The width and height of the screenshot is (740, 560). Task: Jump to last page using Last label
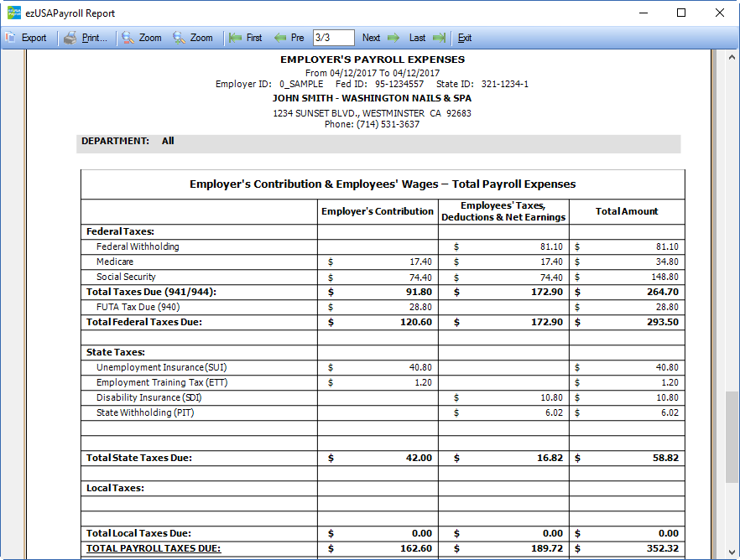coord(417,38)
